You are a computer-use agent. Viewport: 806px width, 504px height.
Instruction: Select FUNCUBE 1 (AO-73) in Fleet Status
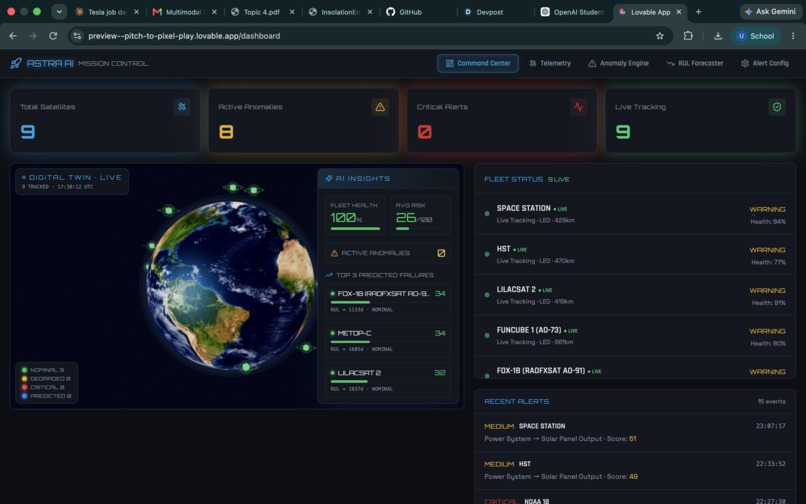pos(635,336)
